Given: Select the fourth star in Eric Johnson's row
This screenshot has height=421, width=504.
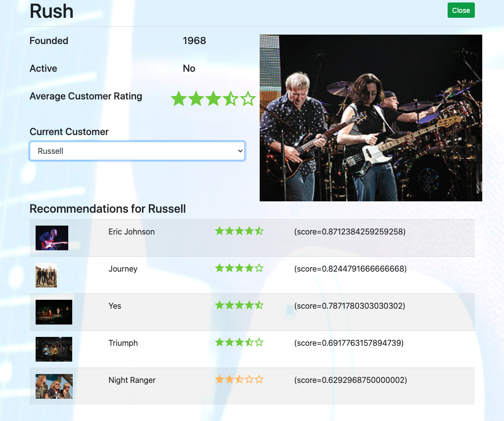Looking at the screenshot, I should click(x=250, y=231).
